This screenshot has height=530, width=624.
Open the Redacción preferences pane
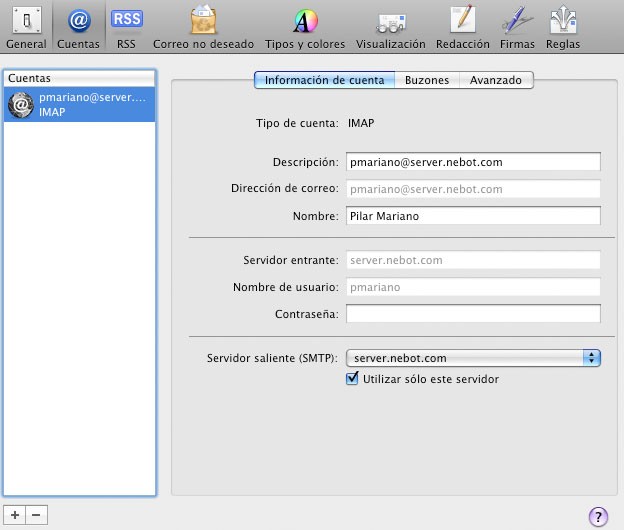463,27
